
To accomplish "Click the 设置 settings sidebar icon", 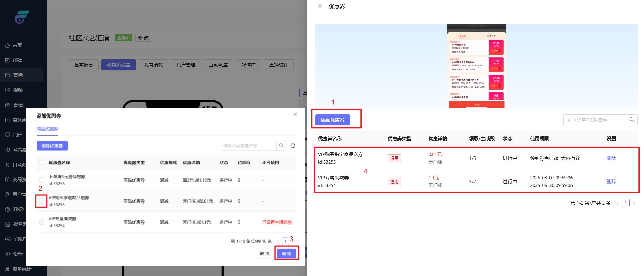I will click(x=7, y=254).
